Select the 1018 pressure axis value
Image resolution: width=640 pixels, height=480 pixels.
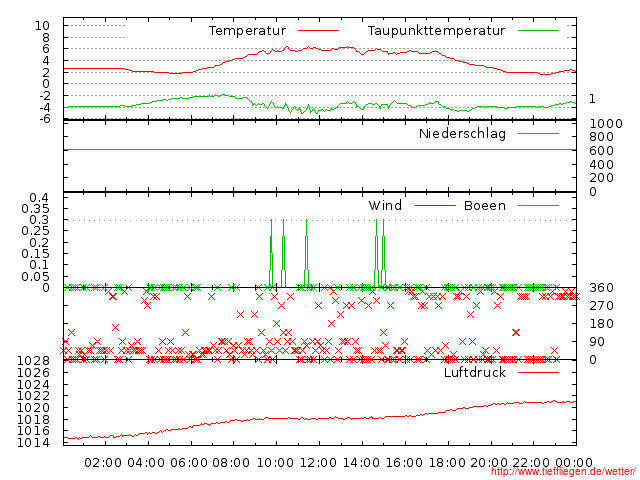point(33,420)
